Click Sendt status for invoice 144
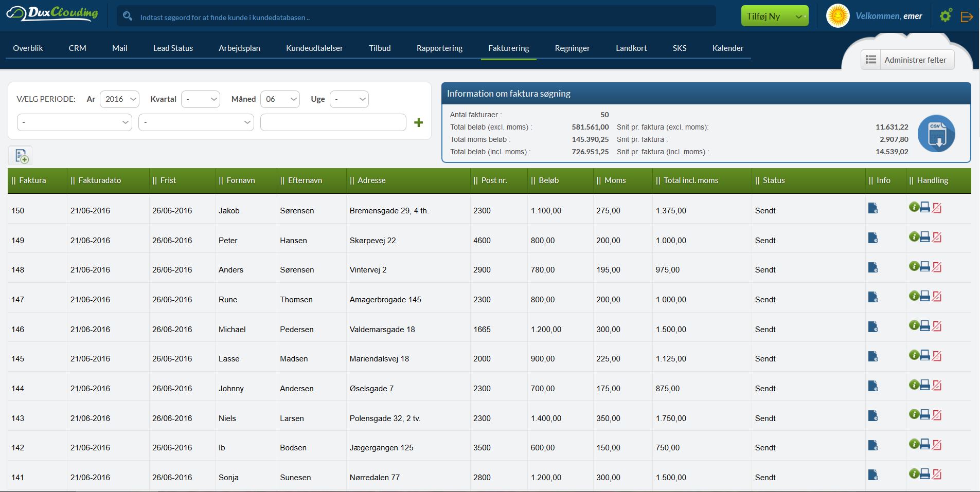 click(765, 388)
